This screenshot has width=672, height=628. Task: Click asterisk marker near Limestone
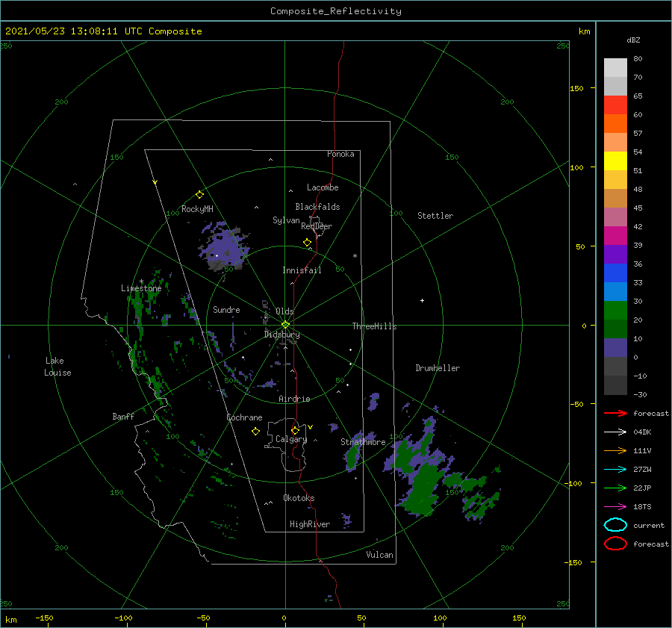[x=141, y=282]
